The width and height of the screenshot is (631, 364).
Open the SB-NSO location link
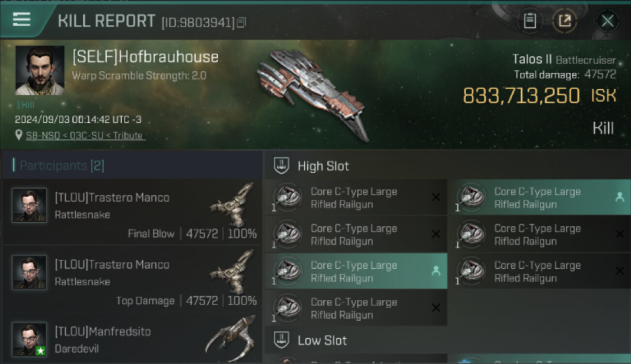coord(84,135)
